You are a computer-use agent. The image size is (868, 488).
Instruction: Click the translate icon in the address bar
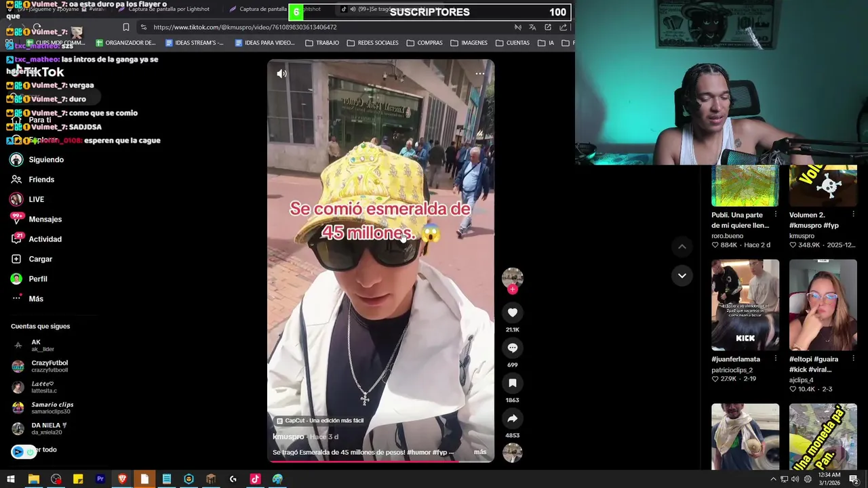(x=532, y=27)
